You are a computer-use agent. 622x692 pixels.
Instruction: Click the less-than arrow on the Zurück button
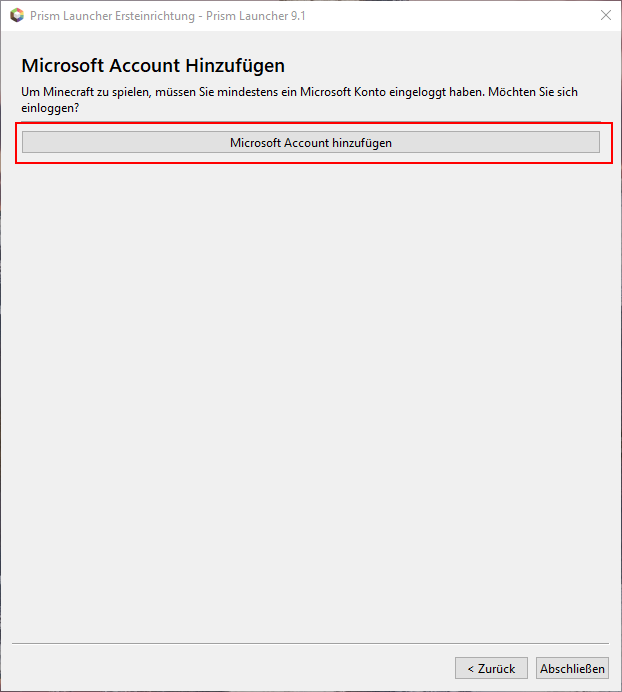[x=469, y=668]
